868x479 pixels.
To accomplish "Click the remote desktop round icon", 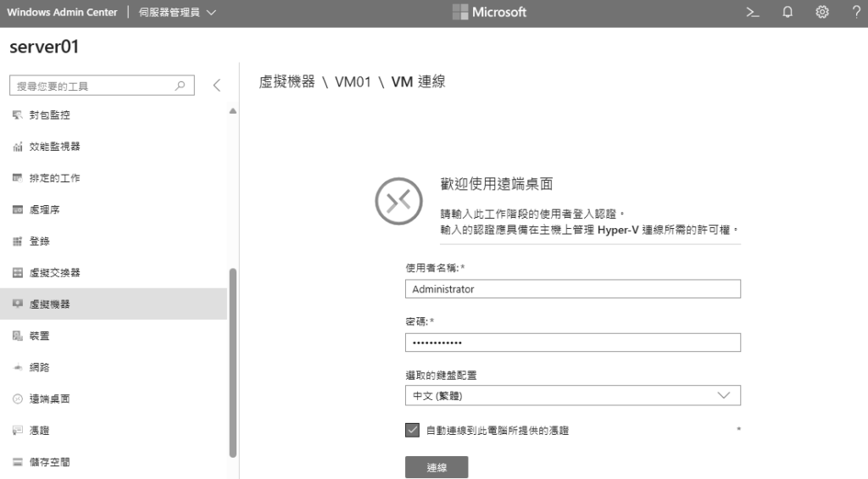I will coord(398,201).
